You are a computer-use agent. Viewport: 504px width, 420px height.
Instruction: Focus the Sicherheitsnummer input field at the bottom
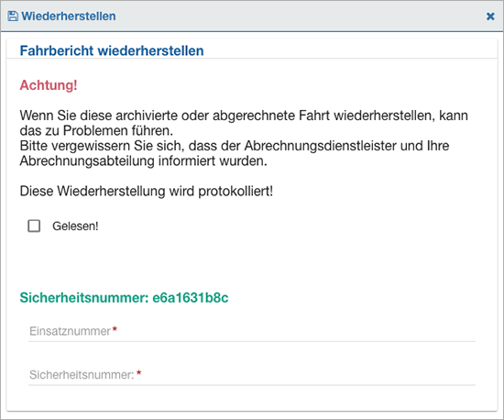pyautogui.click(x=252, y=375)
